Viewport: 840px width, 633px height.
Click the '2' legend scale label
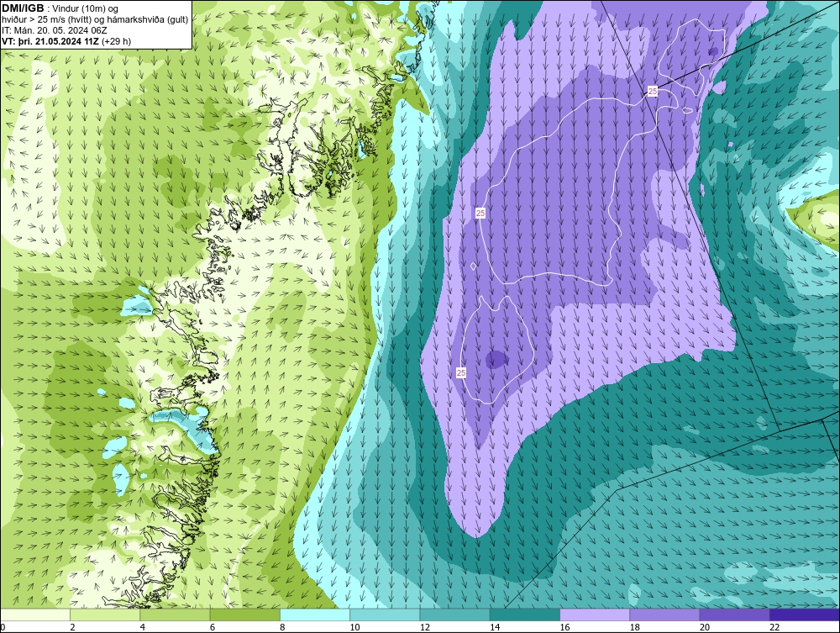72,628
